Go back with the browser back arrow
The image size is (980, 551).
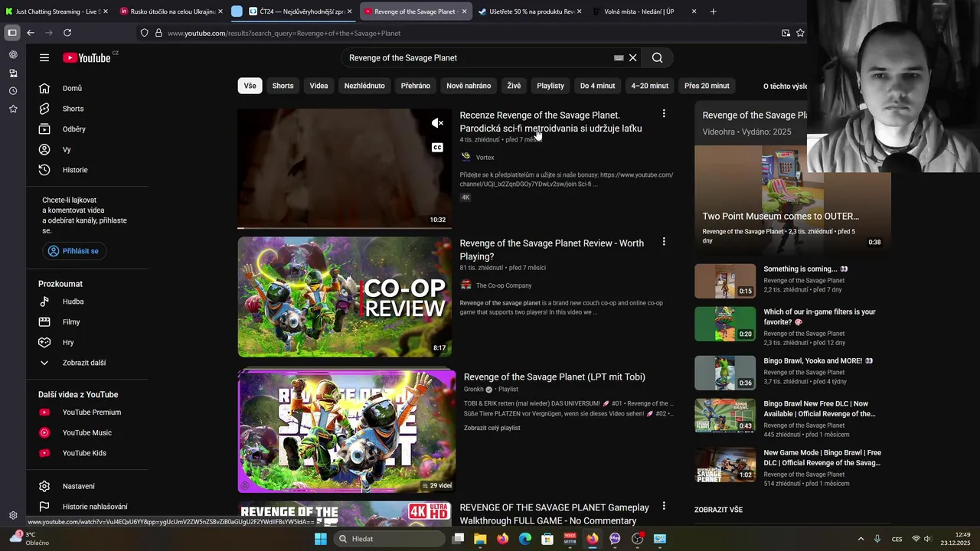point(31,33)
